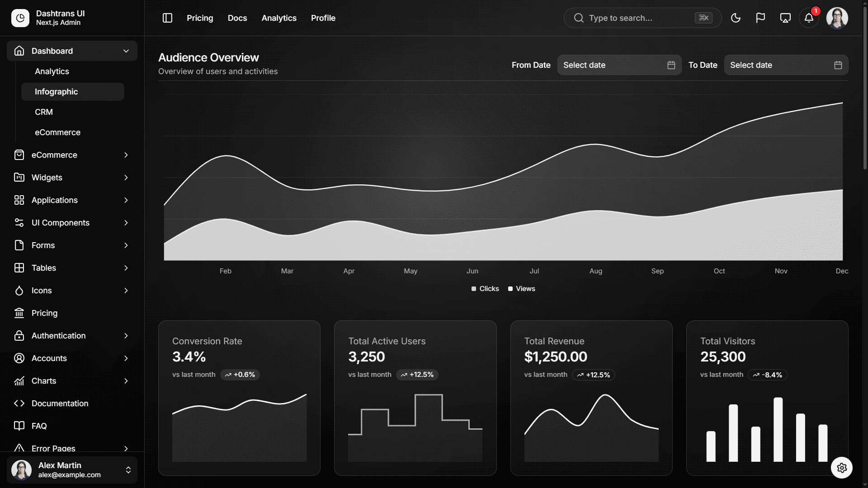The height and width of the screenshot is (488, 868).
Task: Open the FAQ sidebar link
Action: click(72, 426)
